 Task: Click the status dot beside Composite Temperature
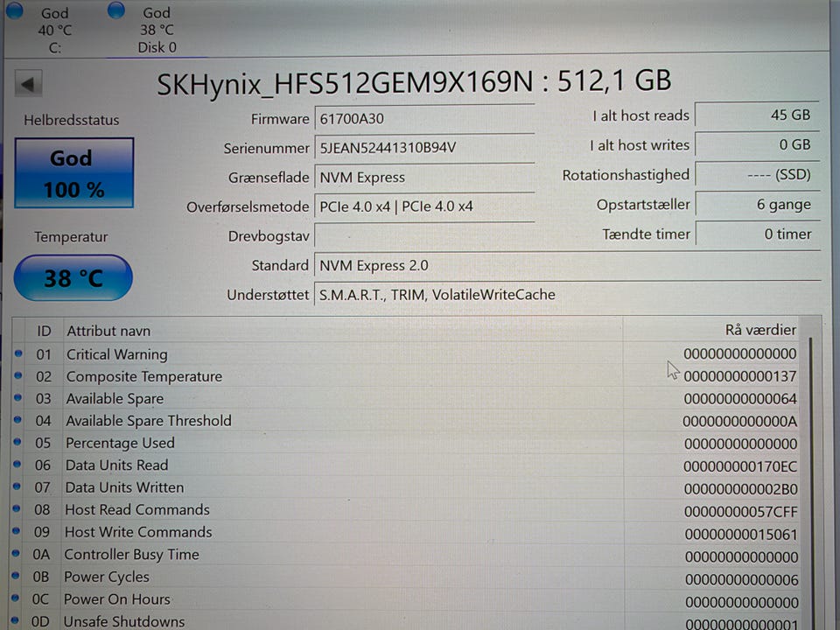coord(18,375)
